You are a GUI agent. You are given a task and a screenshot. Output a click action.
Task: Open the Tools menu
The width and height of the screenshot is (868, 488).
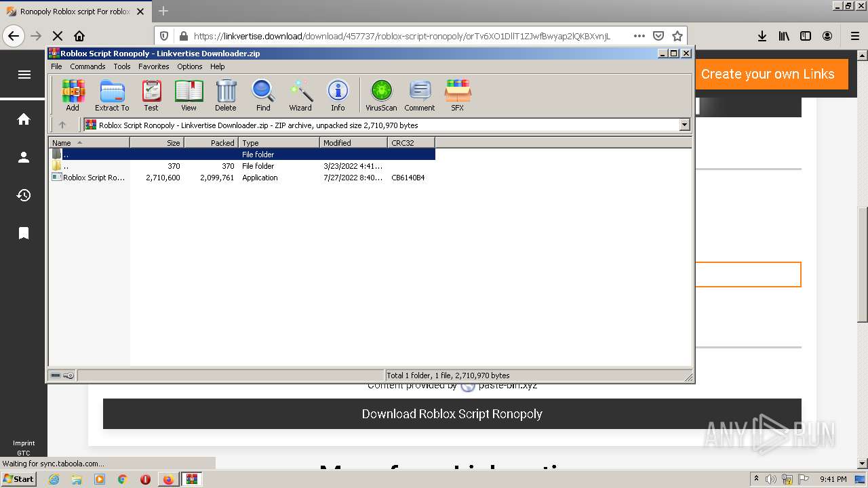click(122, 66)
